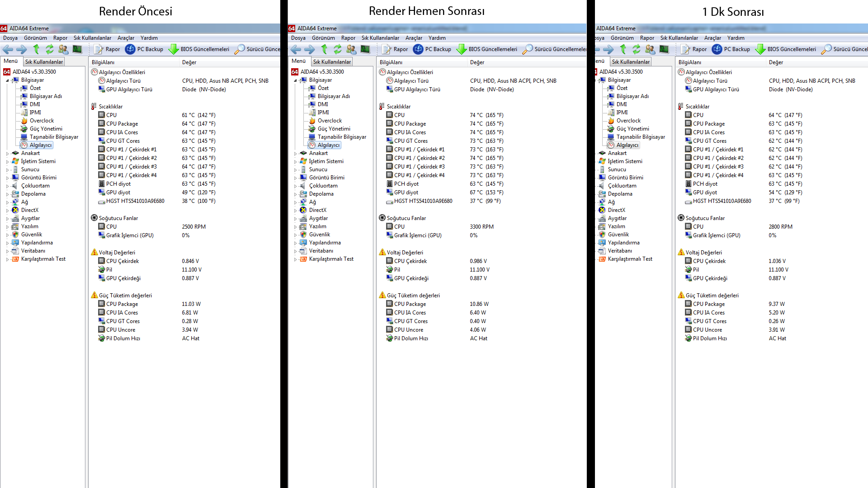Open Dosya menu in Render Öncesi window
This screenshot has width=868, height=488.
[10, 38]
